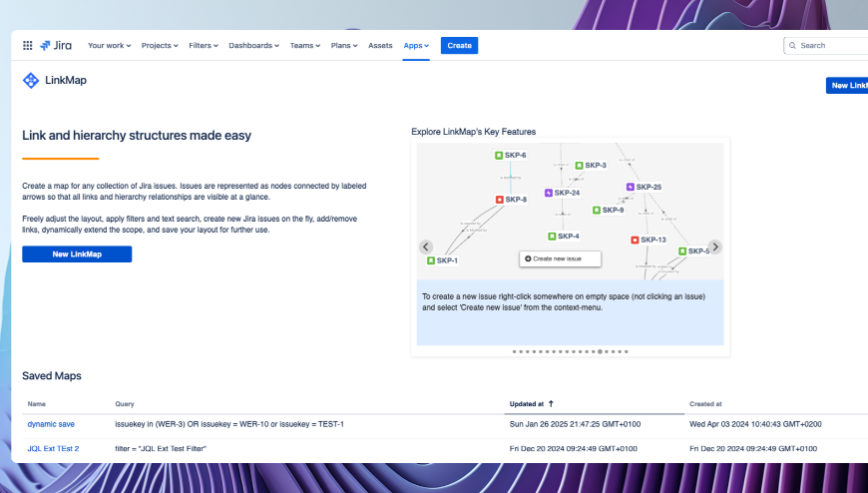
Task: Click the SKP-13 red node icon
Action: [x=635, y=240]
